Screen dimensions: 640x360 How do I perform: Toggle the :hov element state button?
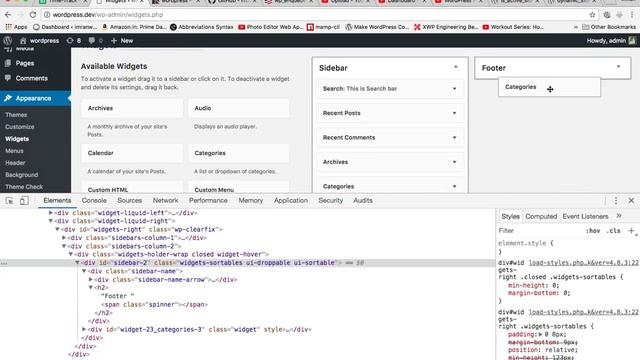click(x=593, y=231)
